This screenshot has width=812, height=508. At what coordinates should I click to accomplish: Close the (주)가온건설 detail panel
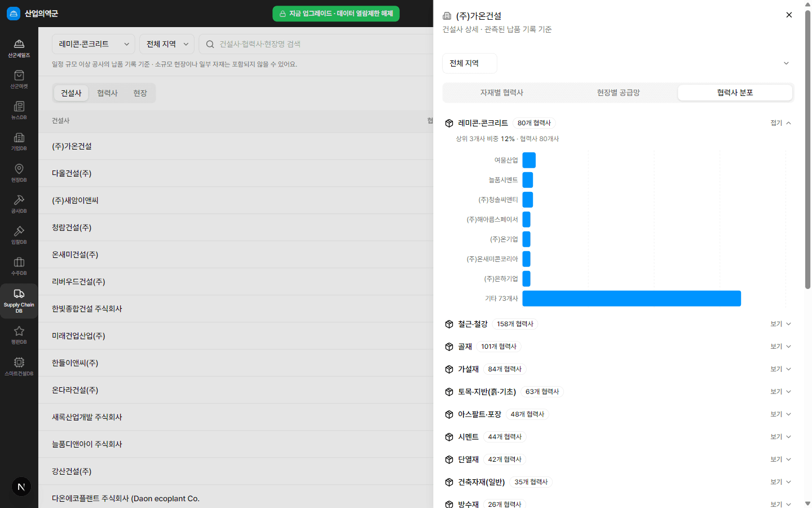(789, 15)
